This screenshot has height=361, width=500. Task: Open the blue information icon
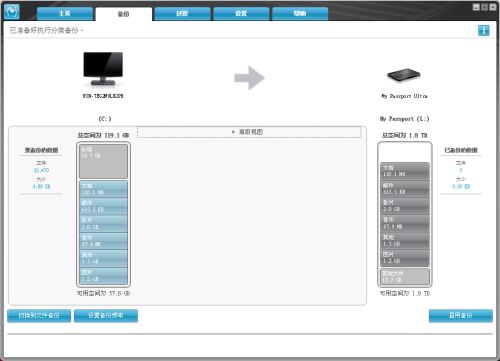(x=484, y=30)
